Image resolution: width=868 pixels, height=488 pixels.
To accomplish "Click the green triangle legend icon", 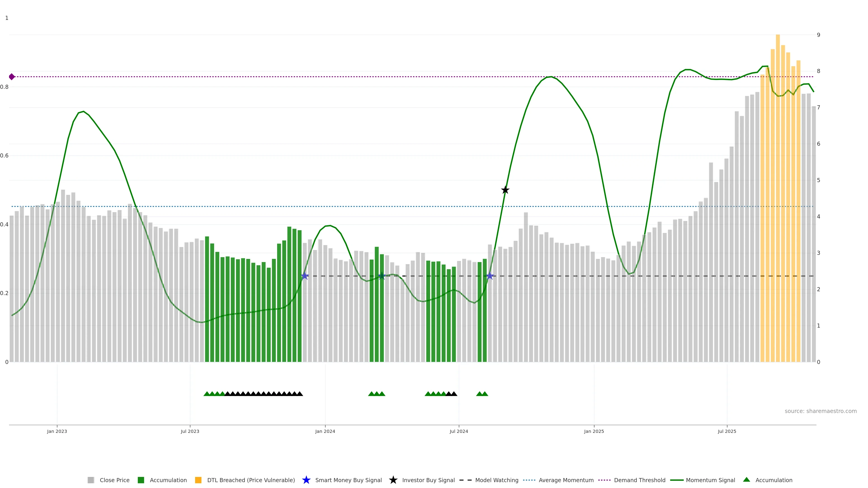I will [746, 480].
